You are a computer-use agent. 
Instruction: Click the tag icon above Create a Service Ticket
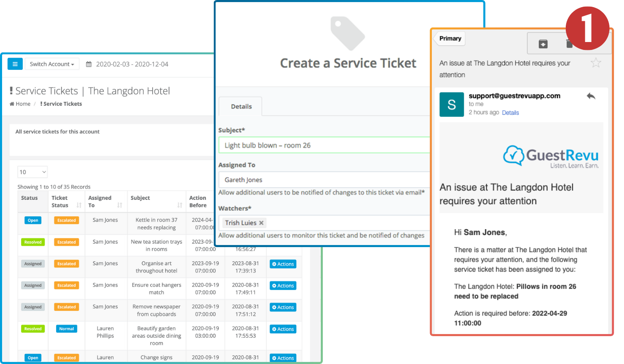[348, 33]
